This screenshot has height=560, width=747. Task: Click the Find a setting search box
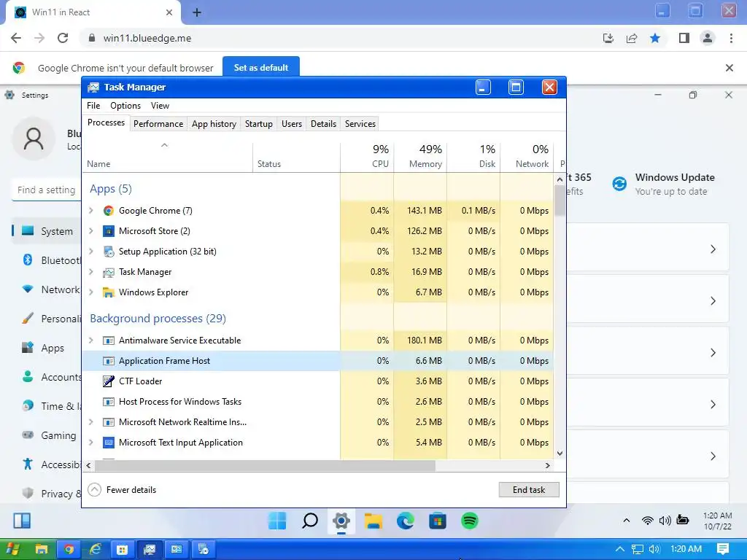click(x=46, y=190)
